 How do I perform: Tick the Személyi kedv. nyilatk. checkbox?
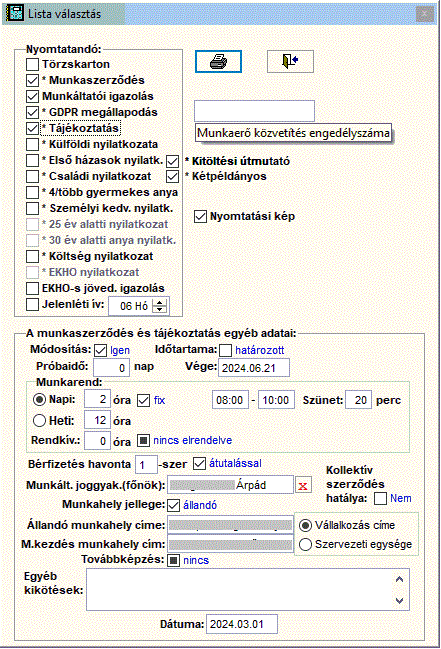coord(32,208)
